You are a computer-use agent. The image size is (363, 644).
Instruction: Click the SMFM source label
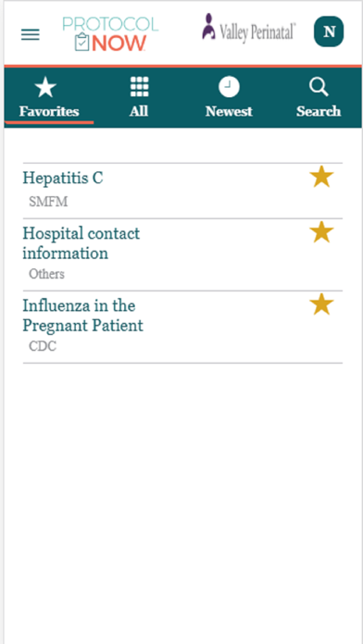[x=48, y=202]
